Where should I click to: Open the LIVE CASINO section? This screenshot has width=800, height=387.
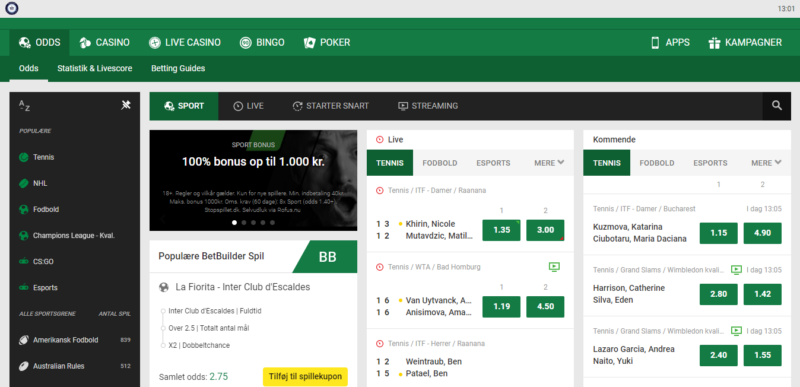[x=185, y=43]
